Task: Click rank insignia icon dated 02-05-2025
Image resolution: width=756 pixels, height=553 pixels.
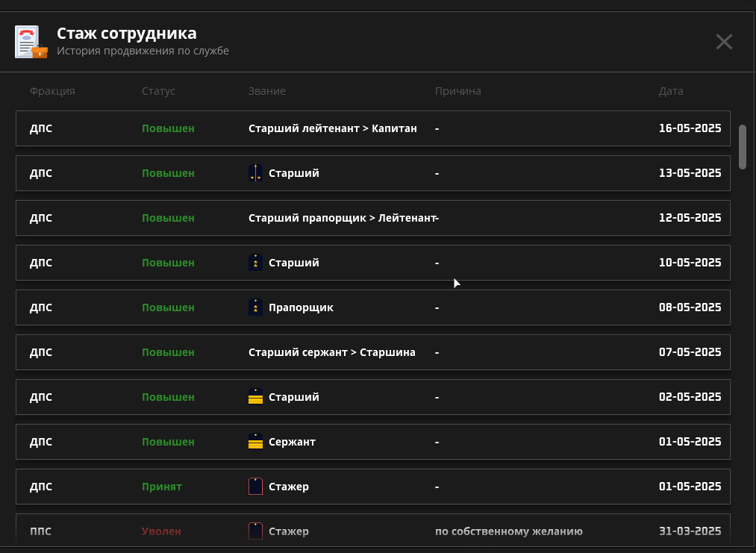Action: click(x=255, y=397)
